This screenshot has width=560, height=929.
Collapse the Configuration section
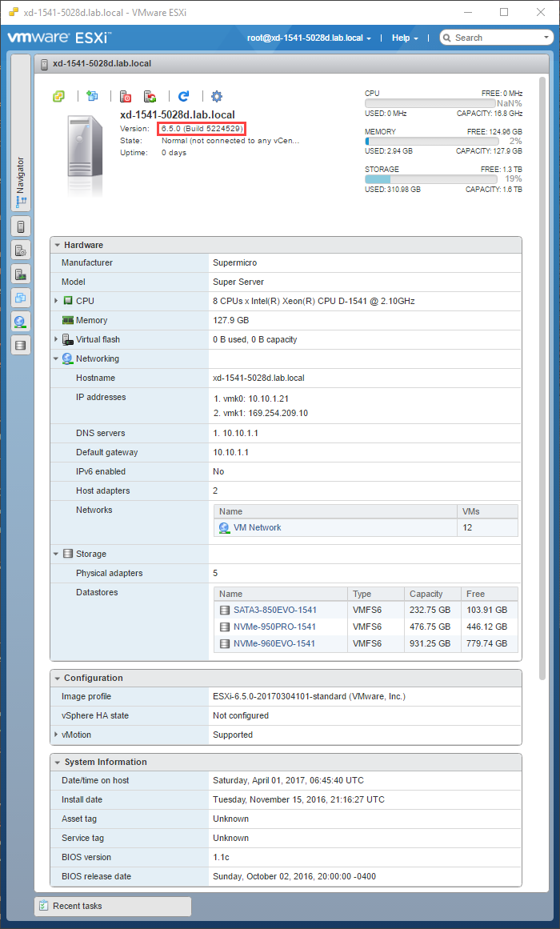coord(58,678)
